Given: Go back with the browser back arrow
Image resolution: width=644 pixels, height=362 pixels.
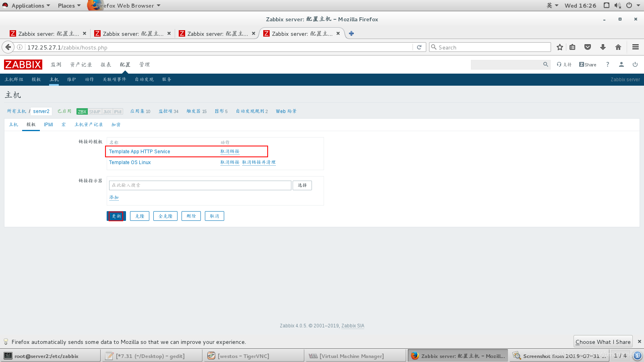Looking at the screenshot, I should (x=8, y=47).
